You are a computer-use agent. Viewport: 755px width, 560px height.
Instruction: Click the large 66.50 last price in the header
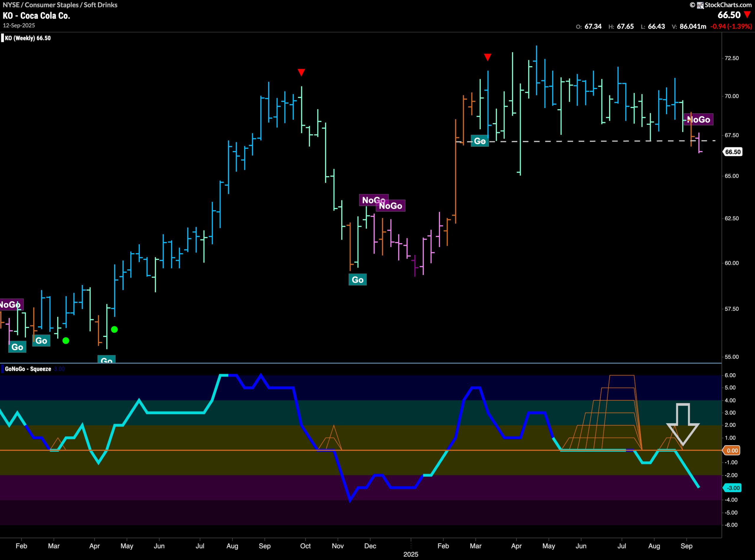(729, 15)
